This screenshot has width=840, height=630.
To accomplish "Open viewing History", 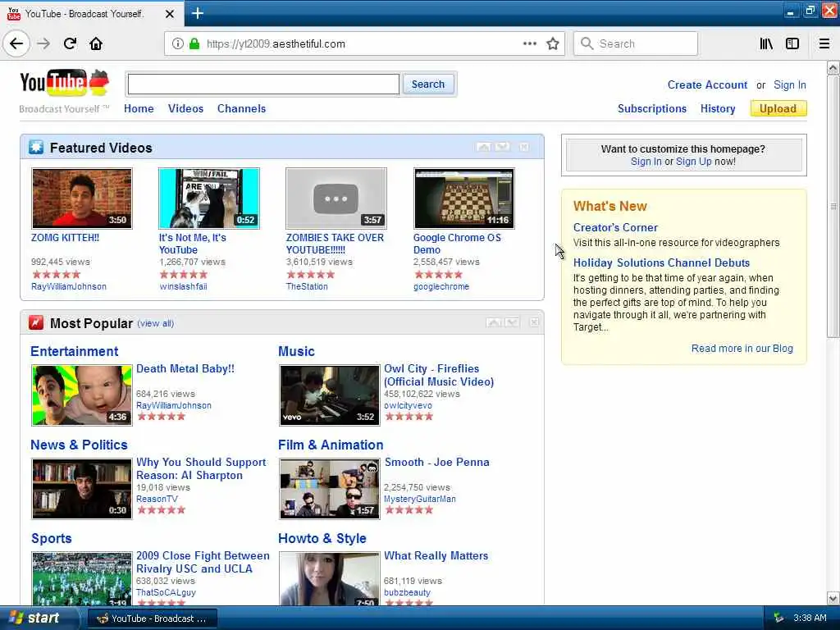I will [x=717, y=108].
